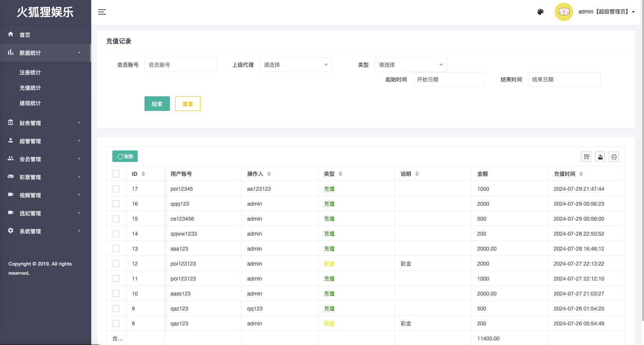Check the row with ID 17
This screenshot has height=345, width=644.
tap(116, 189)
